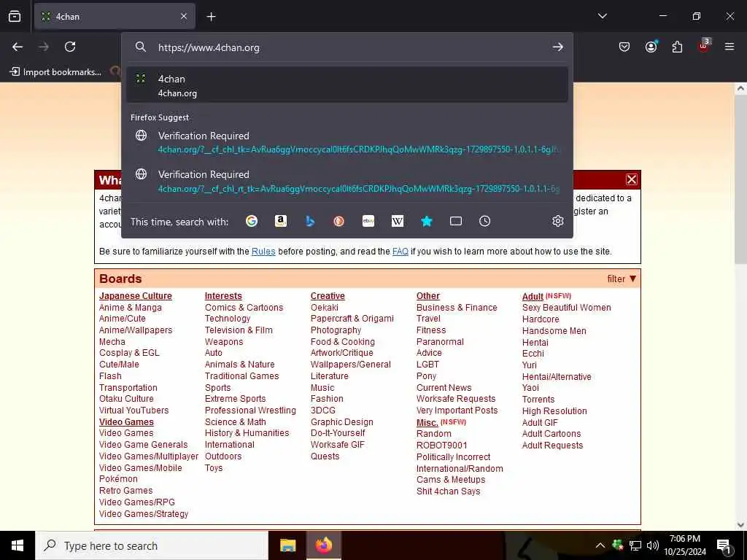
Task: Open File Explorer from taskbar
Action: pos(287,545)
